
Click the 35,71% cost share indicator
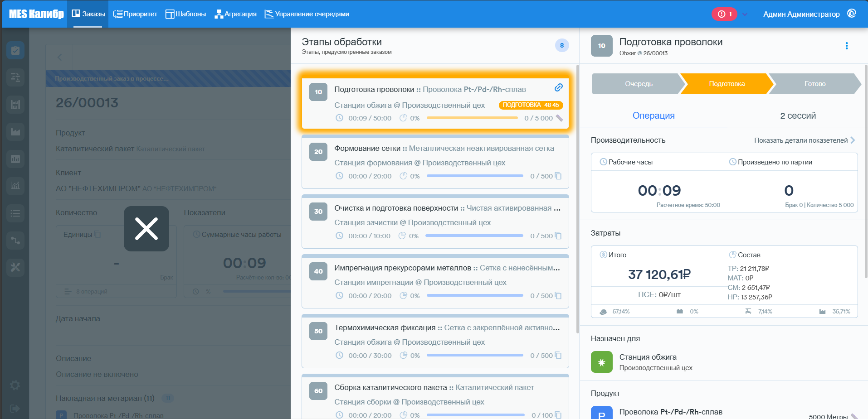tap(835, 312)
